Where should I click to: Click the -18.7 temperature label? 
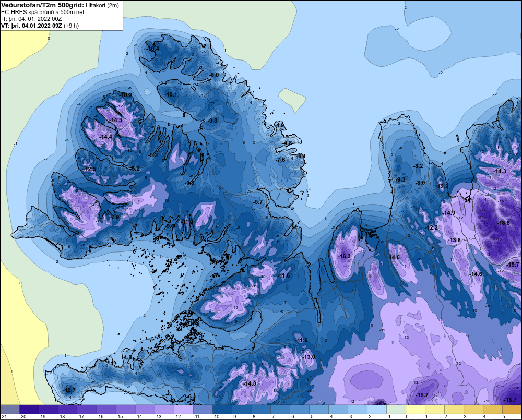[x=510, y=400]
